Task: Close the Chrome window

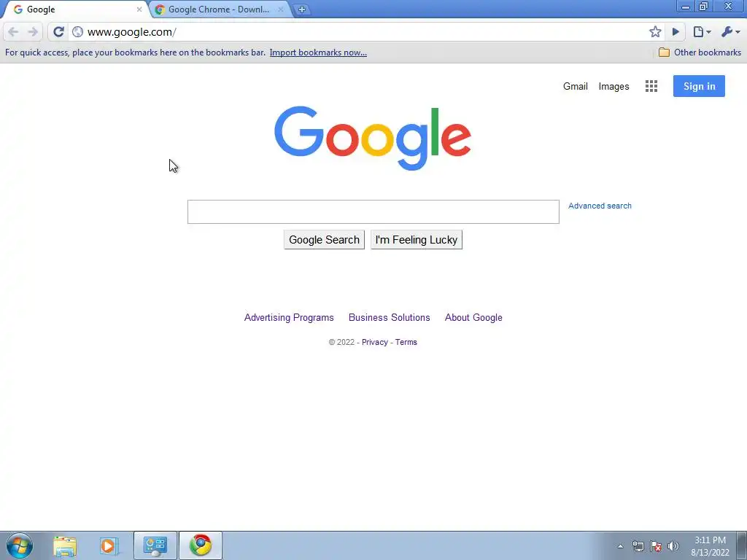Action: click(729, 7)
